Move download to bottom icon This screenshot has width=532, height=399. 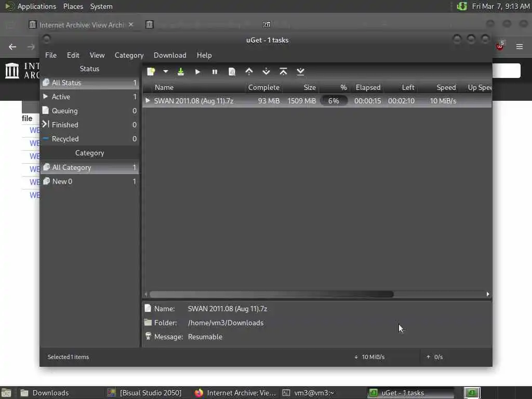coord(300,72)
